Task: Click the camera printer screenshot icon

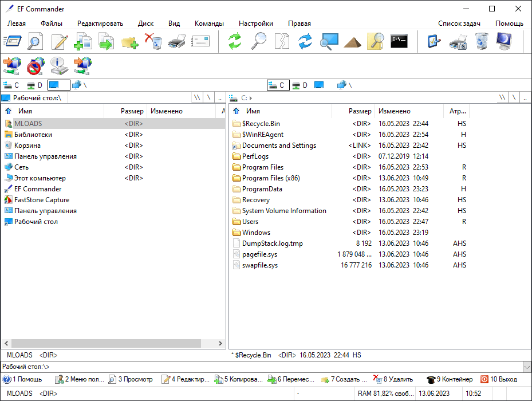Action: (x=458, y=42)
